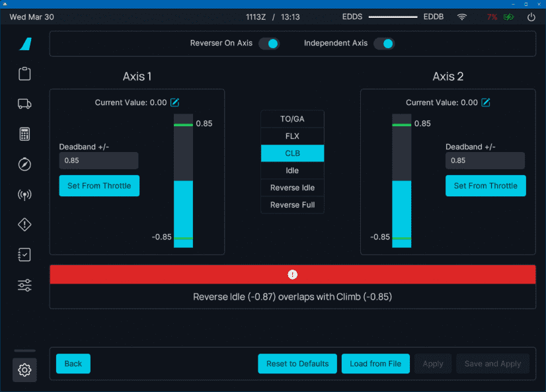Open the clipboard Dispatch page icon

click(24, 73)
